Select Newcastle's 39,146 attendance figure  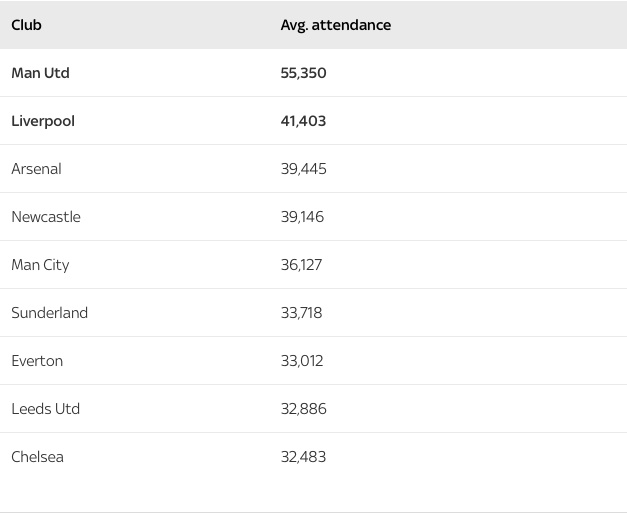click(x=302, y=217)
